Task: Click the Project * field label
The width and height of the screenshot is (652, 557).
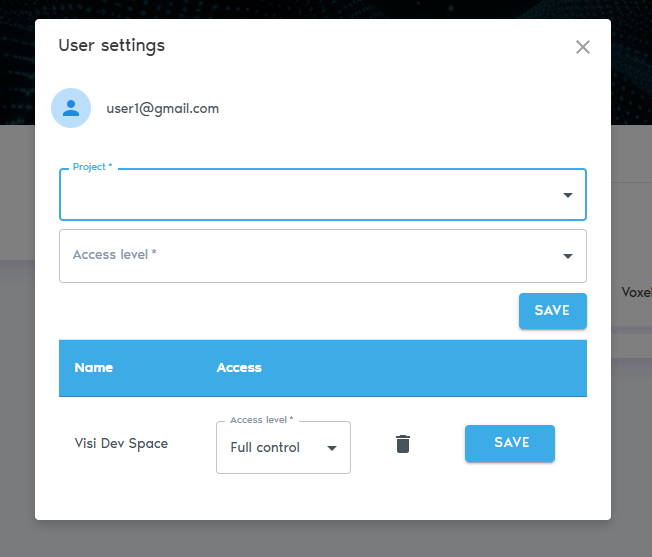Action: [92, 167]
